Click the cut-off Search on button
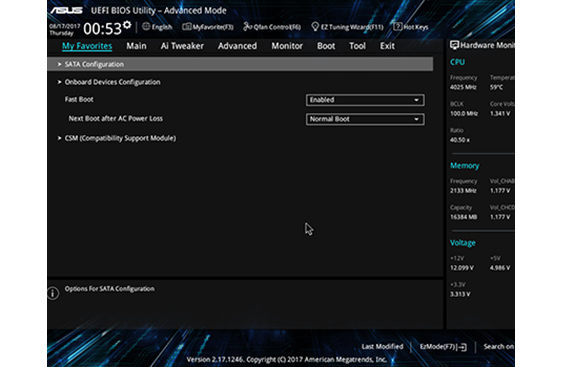562x367 pixels. [x=499, y=347]
